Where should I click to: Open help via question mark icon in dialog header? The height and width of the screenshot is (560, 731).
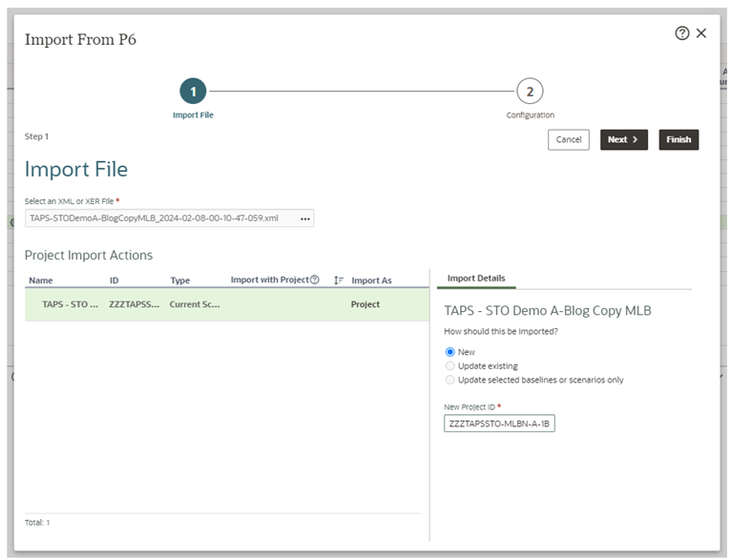pos(681,33)
